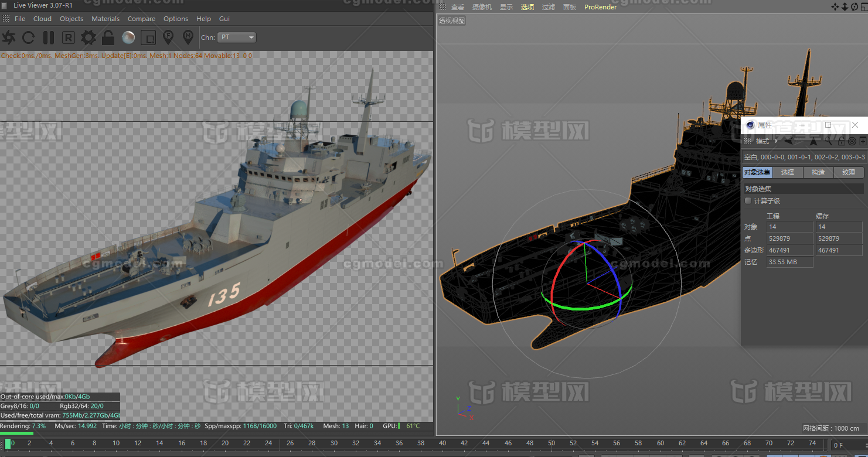
Task: Enable the 计算子级 checkbox
Action: [748, 201]
